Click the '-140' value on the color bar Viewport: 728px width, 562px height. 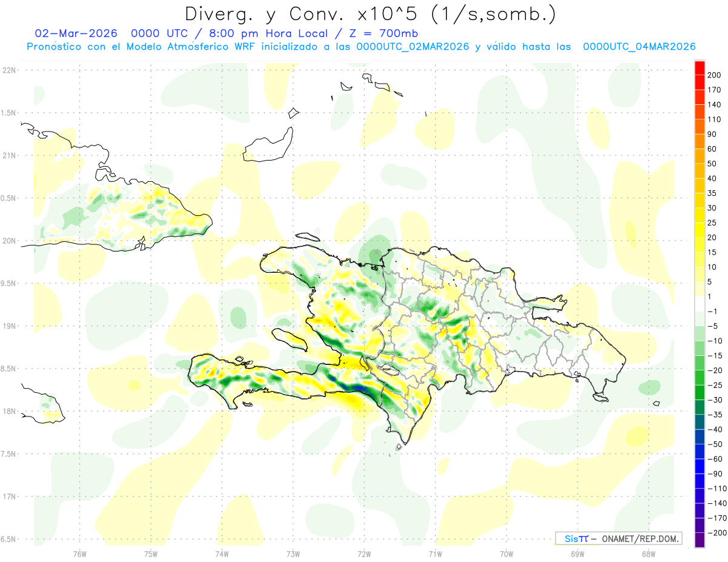pyautogui.click(x=716, y=503)
